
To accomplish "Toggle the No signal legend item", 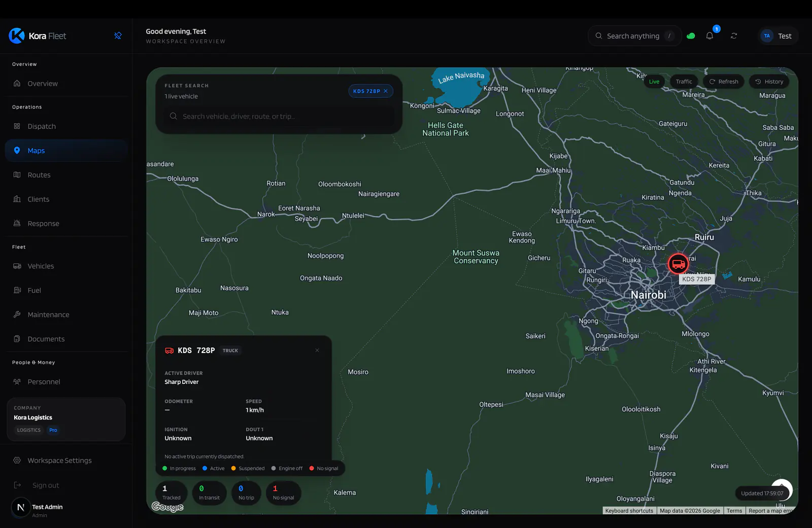I will [x=324, y=469].
